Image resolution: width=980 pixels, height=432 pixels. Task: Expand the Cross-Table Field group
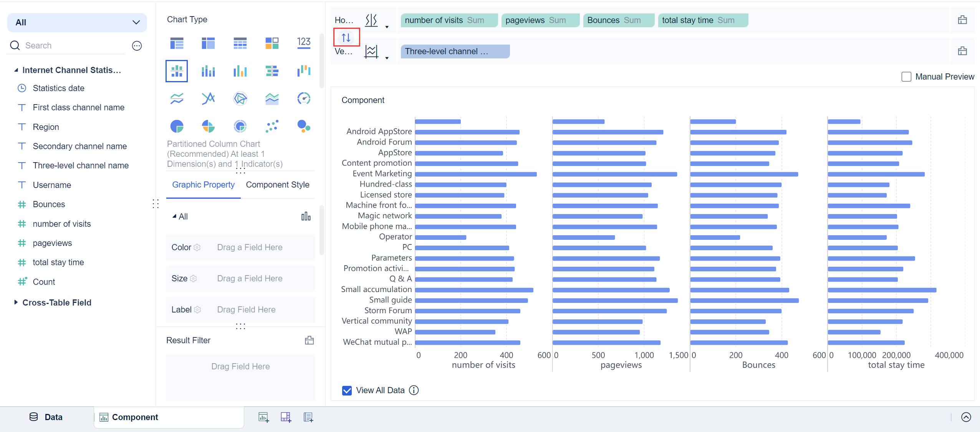[16, 302]
